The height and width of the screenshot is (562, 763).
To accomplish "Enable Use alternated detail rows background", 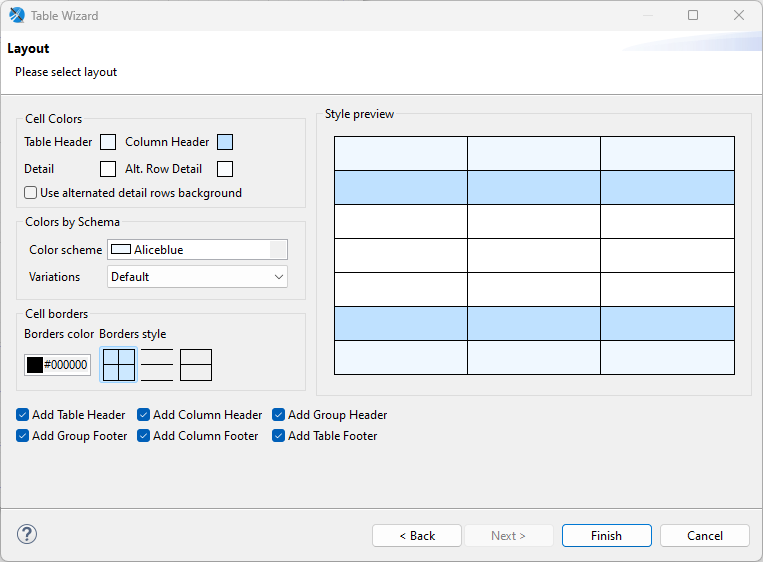I will coord(31,193).
